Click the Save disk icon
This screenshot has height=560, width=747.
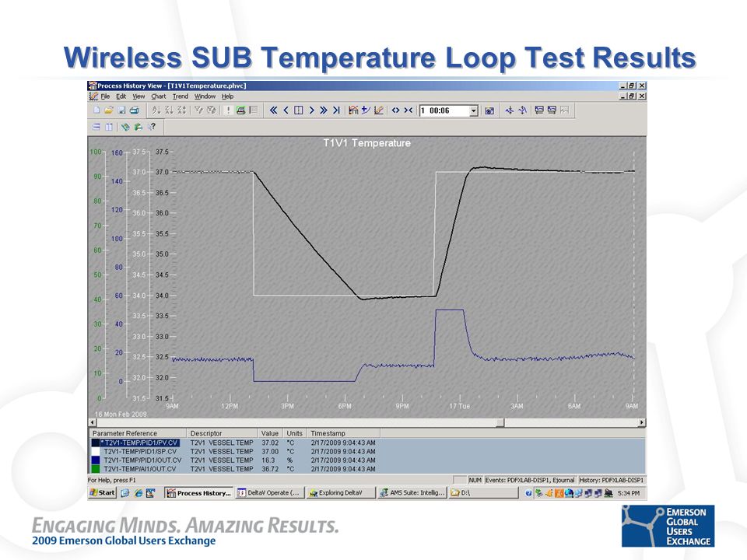tap(121, 110)
